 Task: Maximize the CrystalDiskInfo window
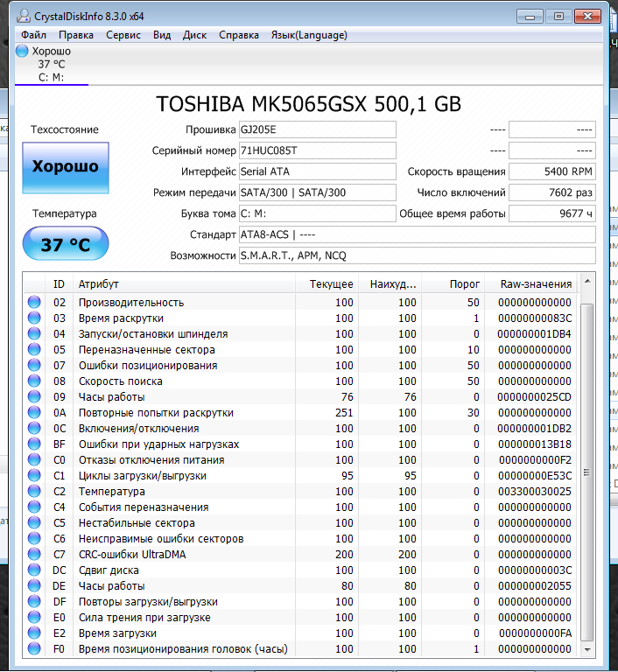click(558, 17)
